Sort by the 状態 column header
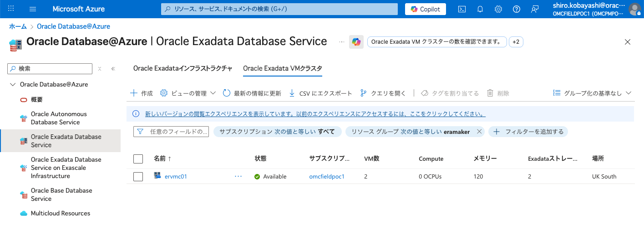The width and height of the screenshot is (644, 240). click(x=260, y=158)
